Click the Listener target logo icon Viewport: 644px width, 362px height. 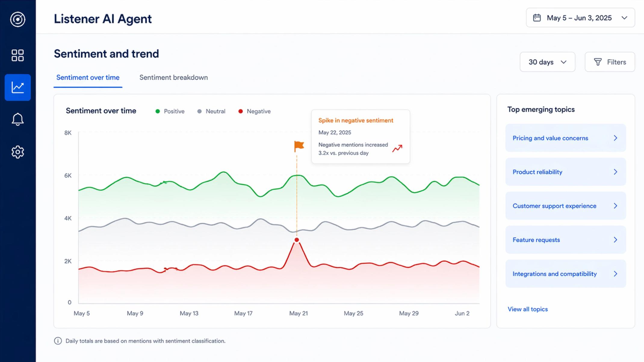pos(18,20)
